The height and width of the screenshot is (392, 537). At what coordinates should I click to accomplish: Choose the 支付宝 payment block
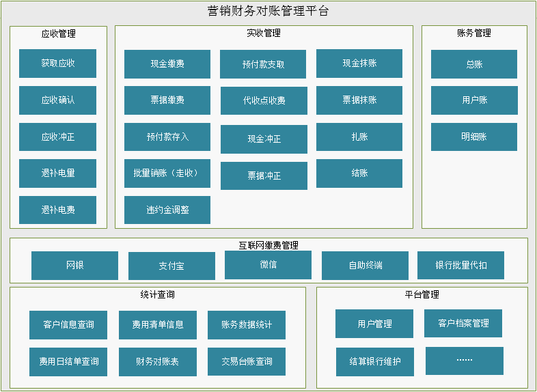(171, 266)
